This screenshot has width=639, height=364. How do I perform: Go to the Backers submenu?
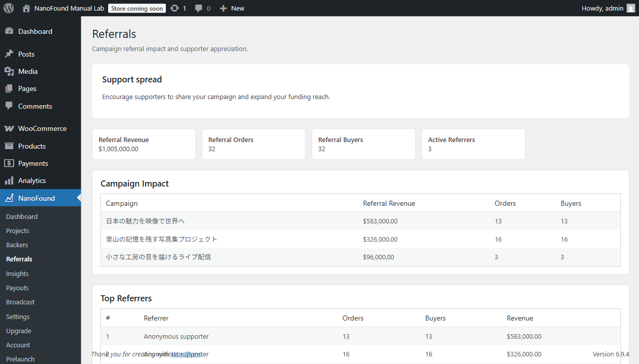[x=17, y=245]
